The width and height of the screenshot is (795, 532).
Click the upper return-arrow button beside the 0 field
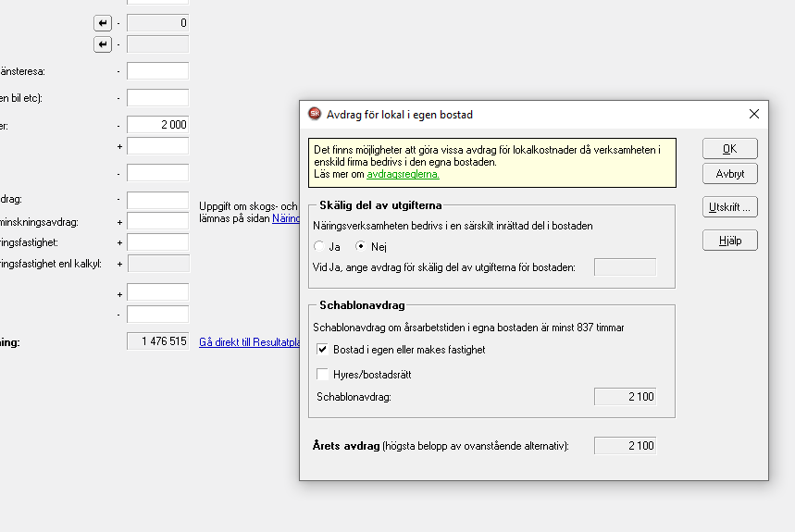pyautogui.click(x=103, y=22)
